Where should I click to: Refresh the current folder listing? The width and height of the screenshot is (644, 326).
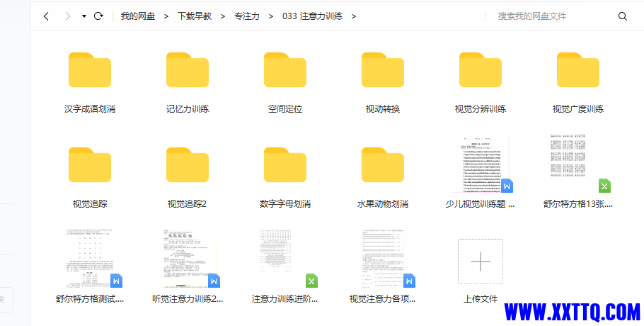point(98,16)
